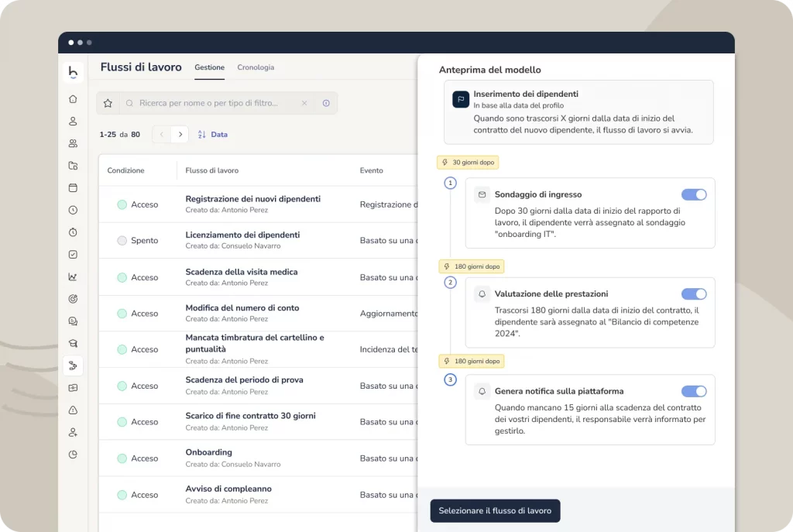Click the home icon in the sidebar
This screenshot has width=793, height=532.
coord(73,99)
